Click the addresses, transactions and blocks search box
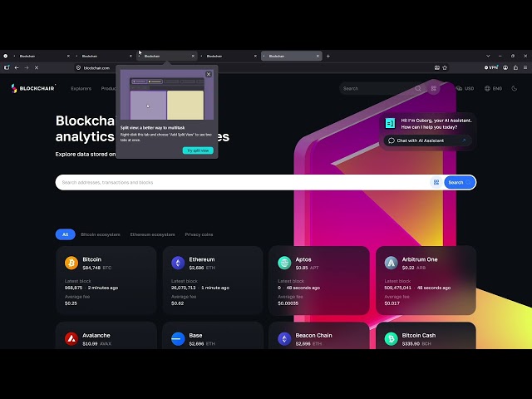 (x=243, y=183)
